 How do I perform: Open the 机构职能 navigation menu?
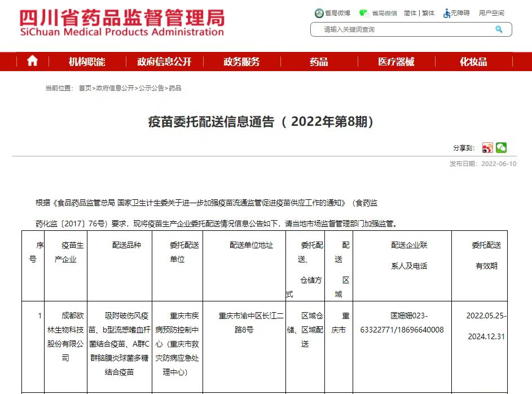[x=87, y=62]
